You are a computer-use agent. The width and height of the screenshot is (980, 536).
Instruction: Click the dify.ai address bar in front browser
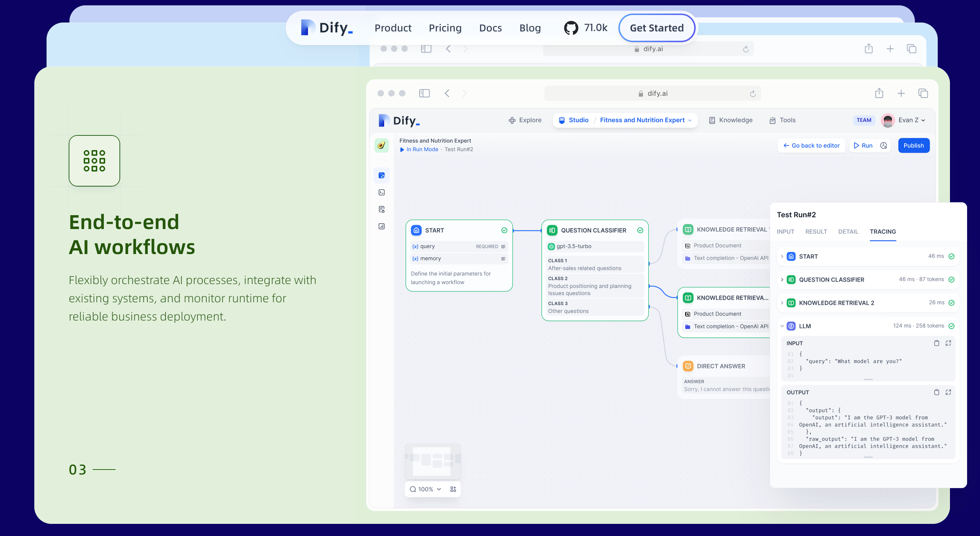(x=652, y=94)
